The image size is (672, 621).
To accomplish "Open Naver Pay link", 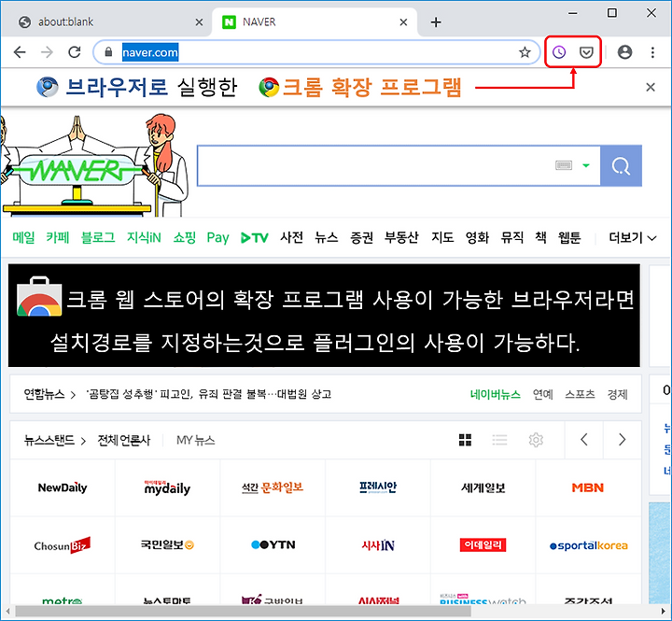I will point(217,237).
